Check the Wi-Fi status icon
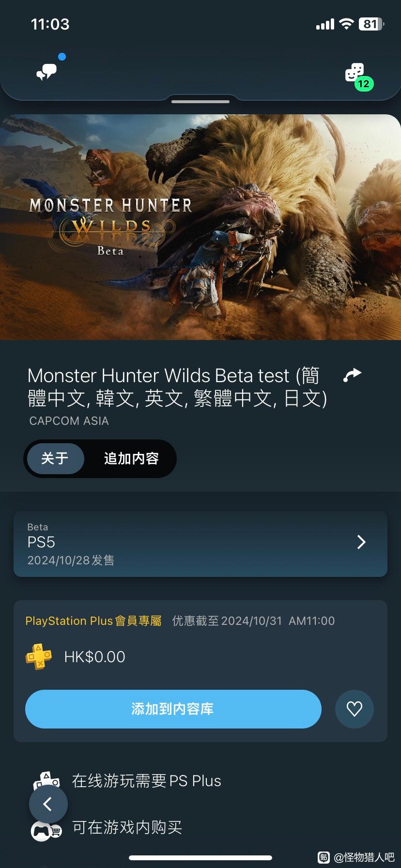 point(346,24)
